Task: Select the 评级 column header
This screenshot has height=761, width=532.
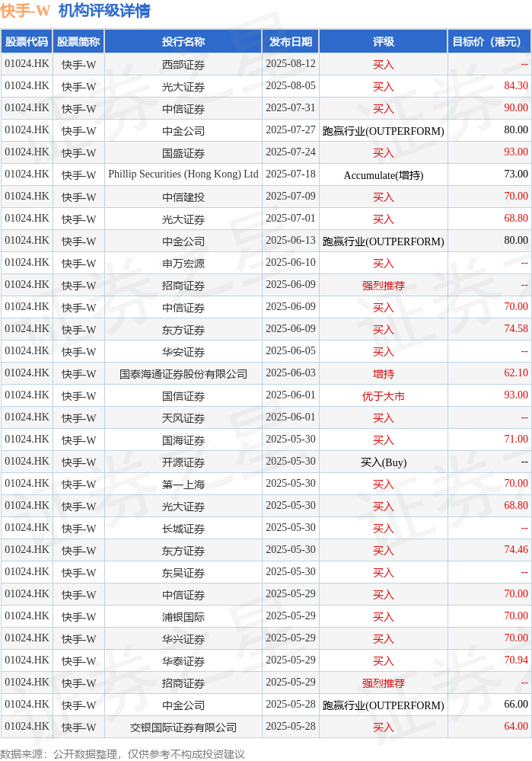Action: [383, 42]
